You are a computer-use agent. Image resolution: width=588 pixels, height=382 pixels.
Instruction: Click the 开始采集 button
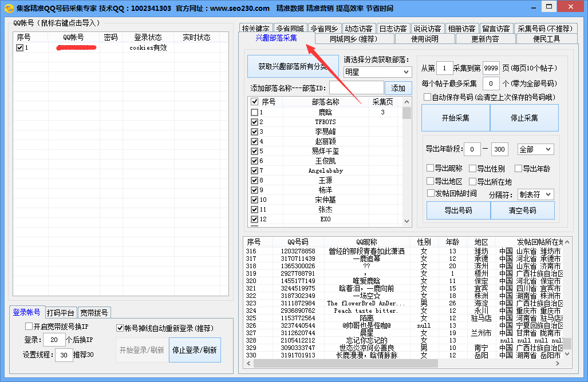pos(455,118)
